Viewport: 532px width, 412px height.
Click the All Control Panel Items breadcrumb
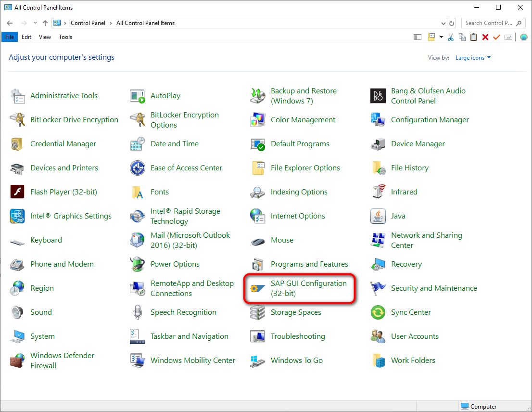point(145,23)
